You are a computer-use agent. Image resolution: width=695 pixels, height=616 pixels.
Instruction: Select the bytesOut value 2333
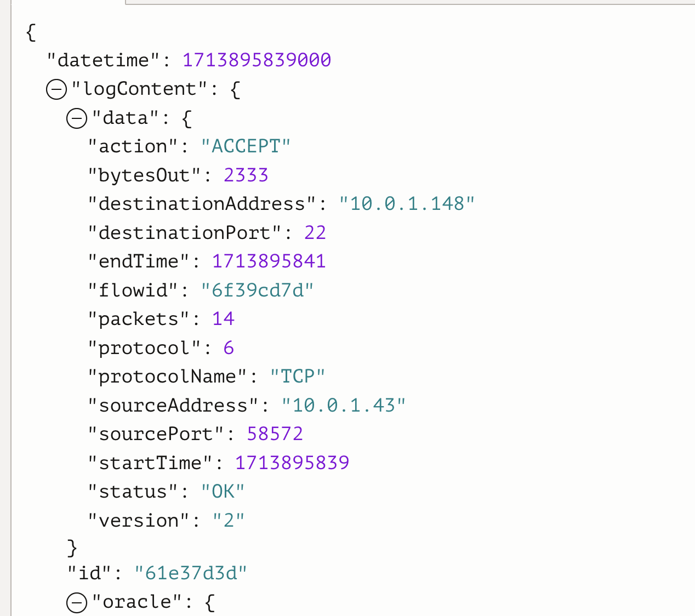[x=246, y=175]
